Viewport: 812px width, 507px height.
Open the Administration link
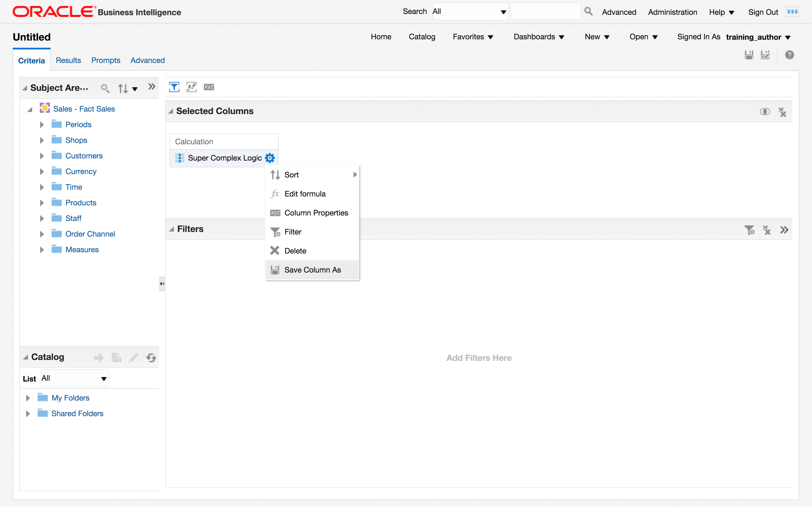click(x=672, y=12)
